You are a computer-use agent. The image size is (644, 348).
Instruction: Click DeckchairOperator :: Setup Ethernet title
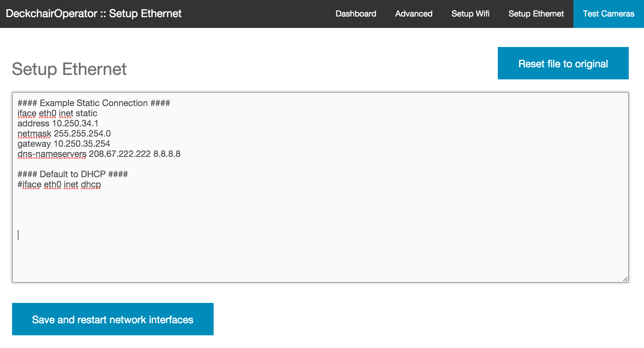click(93, 14)
